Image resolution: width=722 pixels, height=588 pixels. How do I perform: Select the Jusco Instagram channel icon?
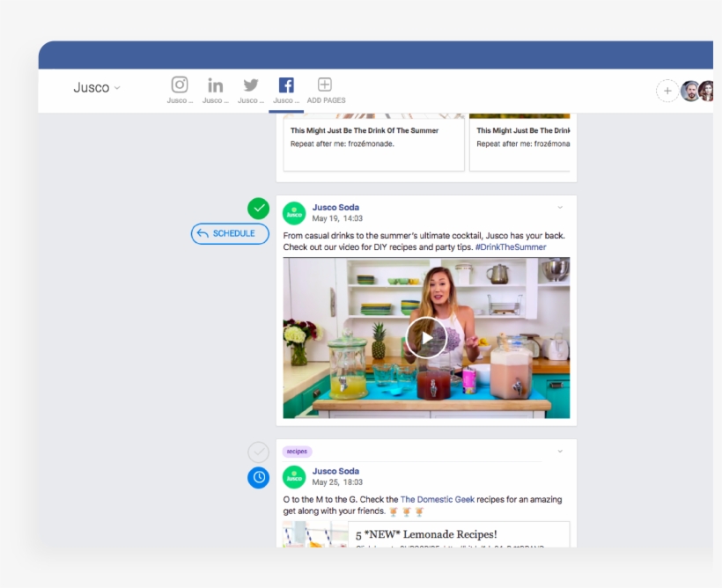point(180,85)
